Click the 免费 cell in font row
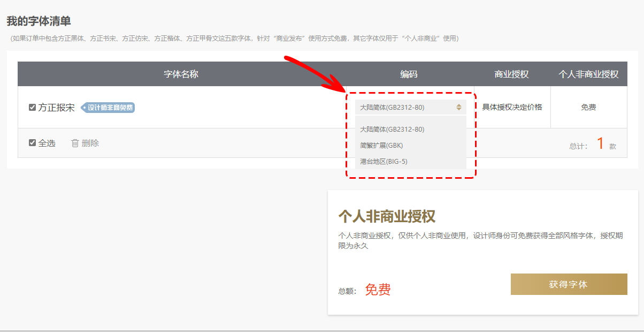 tap(588, 107)
